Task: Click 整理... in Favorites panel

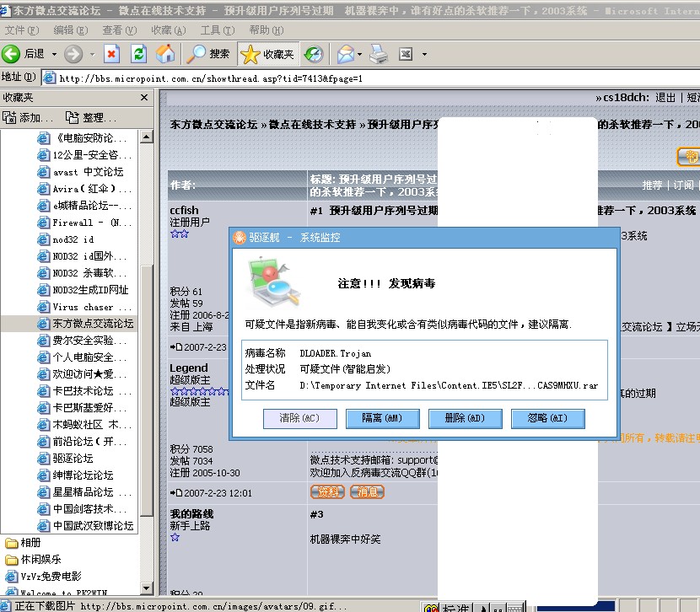Action: coord(91,118)
